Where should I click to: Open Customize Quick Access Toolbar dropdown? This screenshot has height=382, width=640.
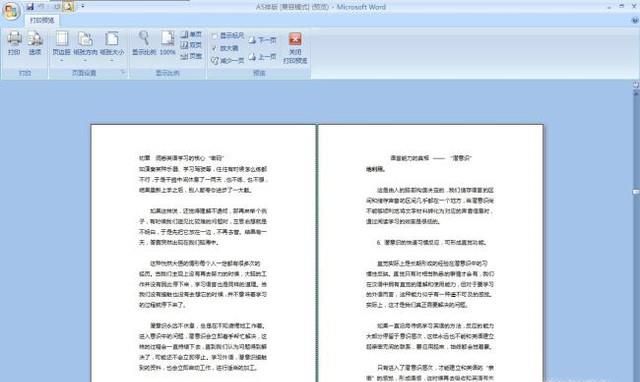(x=82, y=7)
